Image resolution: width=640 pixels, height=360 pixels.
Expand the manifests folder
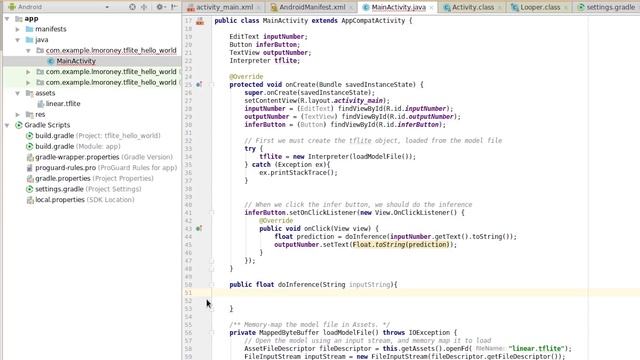click(x=18, y=29)
